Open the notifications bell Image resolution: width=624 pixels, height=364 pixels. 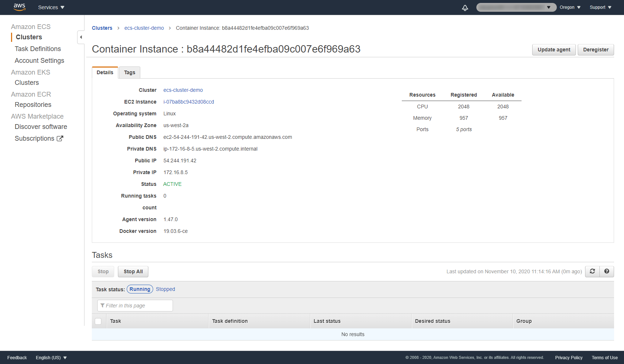tap(465, 7)
